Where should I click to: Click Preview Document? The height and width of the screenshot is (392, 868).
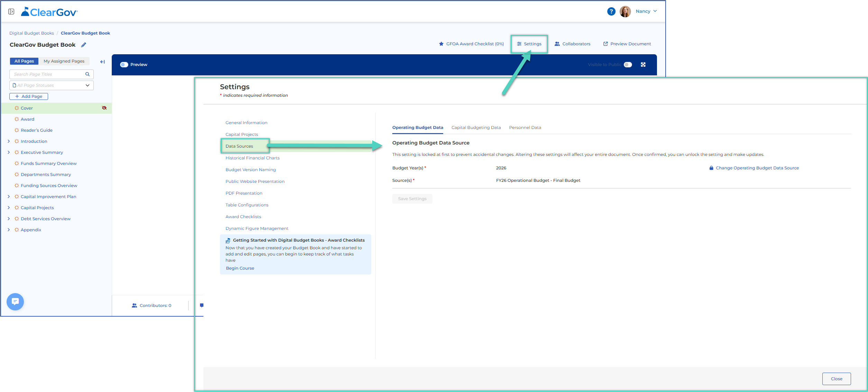point(627,44)
